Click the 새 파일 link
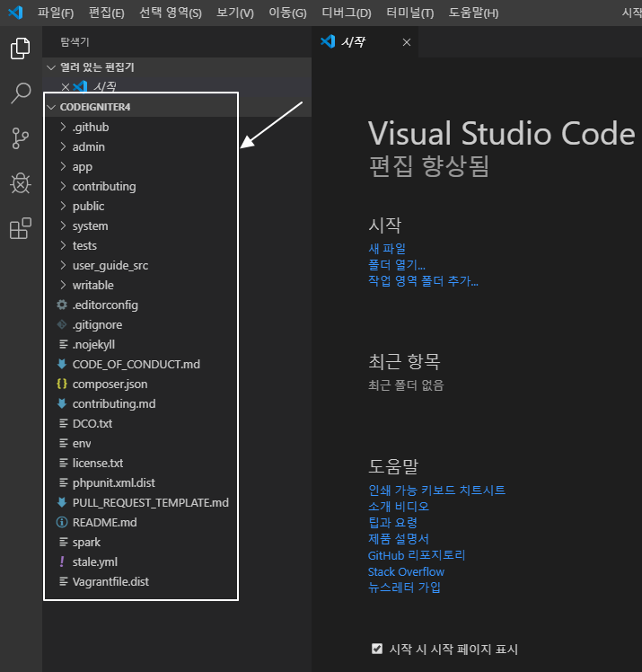 coord(387,248)
